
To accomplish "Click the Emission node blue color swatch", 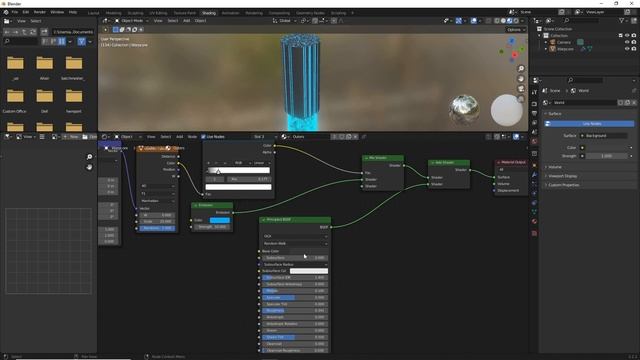I will coord(220,220).
